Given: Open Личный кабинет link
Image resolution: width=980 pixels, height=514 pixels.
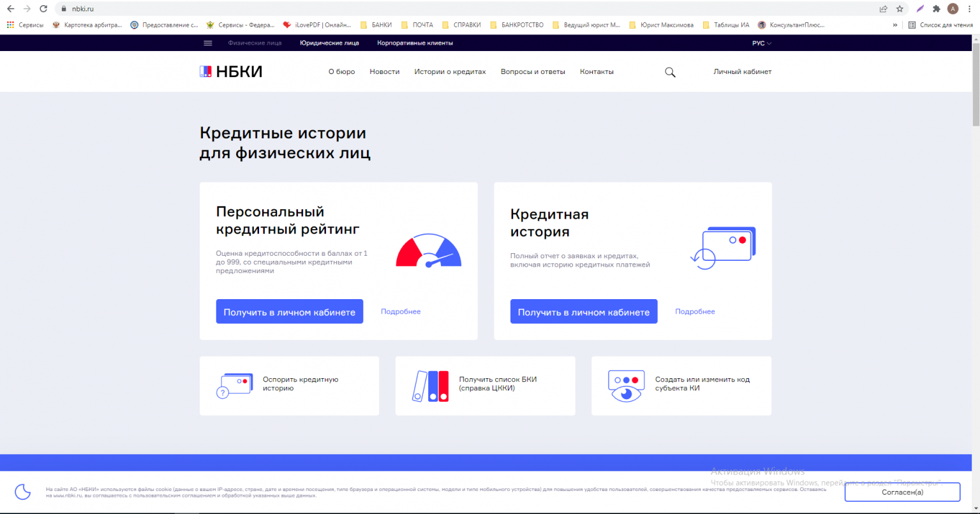Looking at the screenshot, I should point(742,72).
